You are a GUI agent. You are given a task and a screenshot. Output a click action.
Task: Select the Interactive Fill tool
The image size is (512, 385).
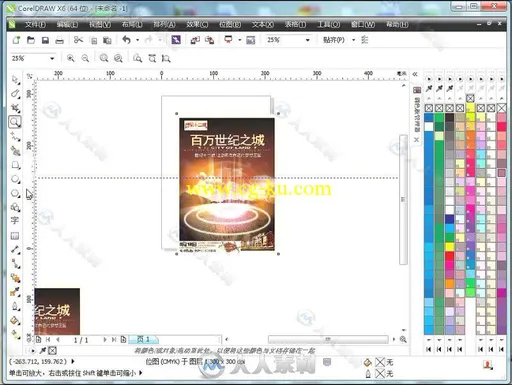click(15, 334)
